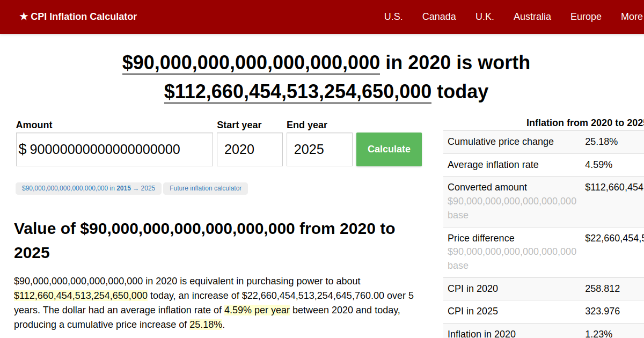Select Australia from the navigation bar
This screenshot has width=644, height=338.
click(532, 17)
